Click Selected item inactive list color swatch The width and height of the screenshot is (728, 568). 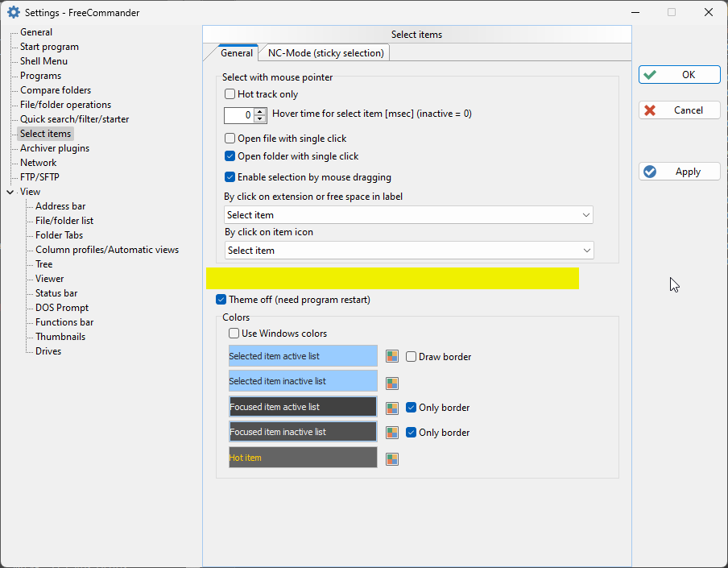click(x=303, y=381)
